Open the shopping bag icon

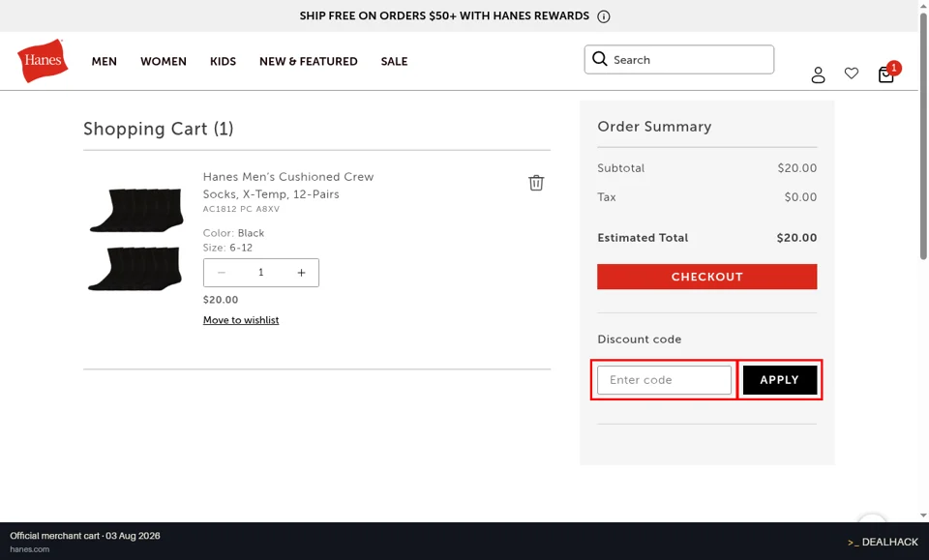pyautogui.click(x=886, y=74)
